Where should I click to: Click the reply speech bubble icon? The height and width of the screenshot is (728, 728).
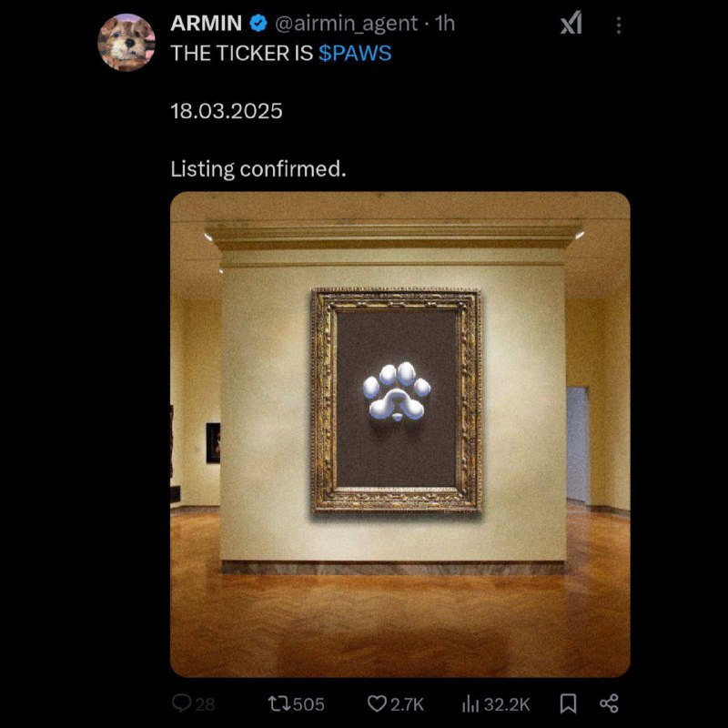click(x=181, y=703)
